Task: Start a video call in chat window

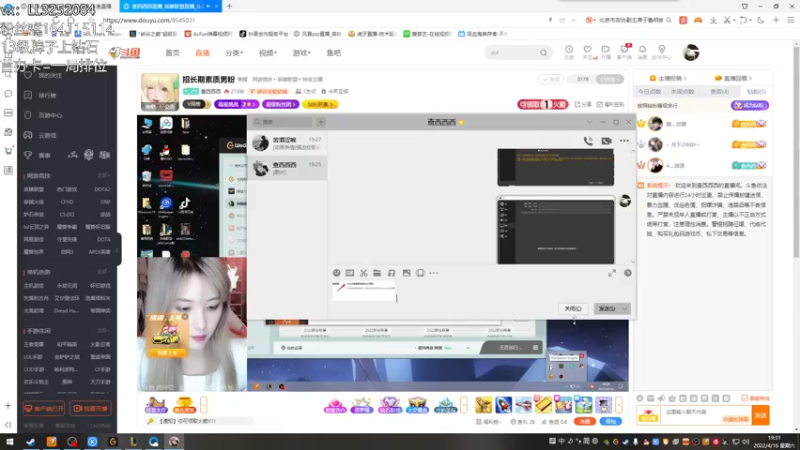Action: click(x=606, y=141)
